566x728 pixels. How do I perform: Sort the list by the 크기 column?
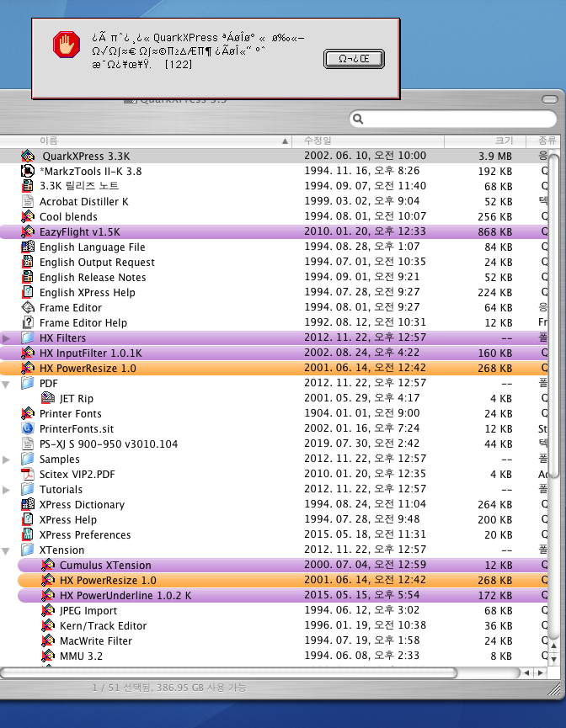click(x=504, y=141)
